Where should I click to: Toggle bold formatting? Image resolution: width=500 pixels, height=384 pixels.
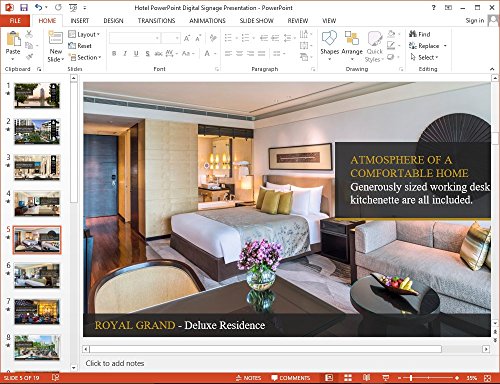(x=114, y=54)
